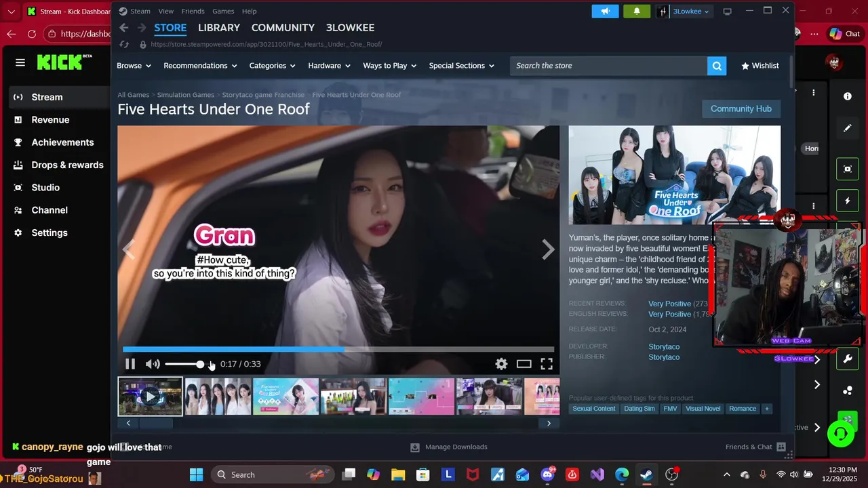Open the Help menu
Image resolution: width=868 pixels, height=488 pixels.
click(250, 12)
